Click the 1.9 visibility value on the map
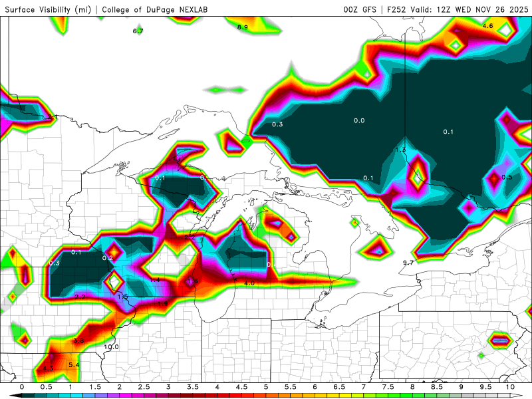 click(162, 304)
